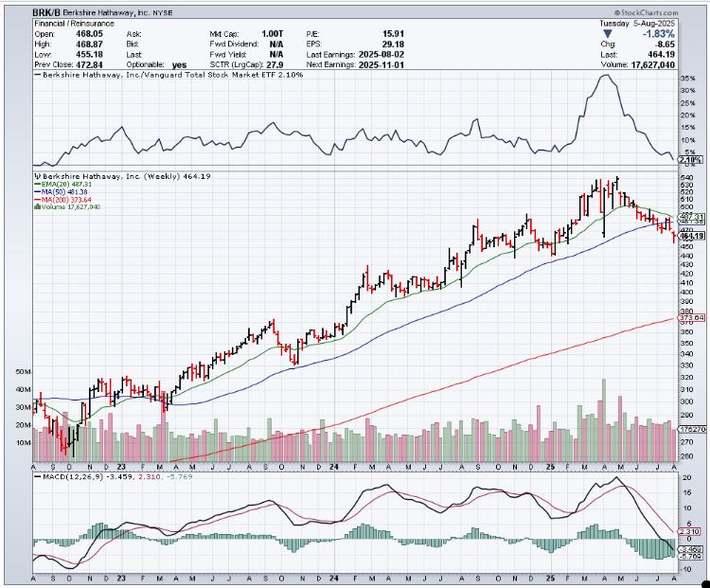Viewport: 710px width, 588px height.
Task: Click the Mkt Cap value 1.00T
Action: [272, 34]
